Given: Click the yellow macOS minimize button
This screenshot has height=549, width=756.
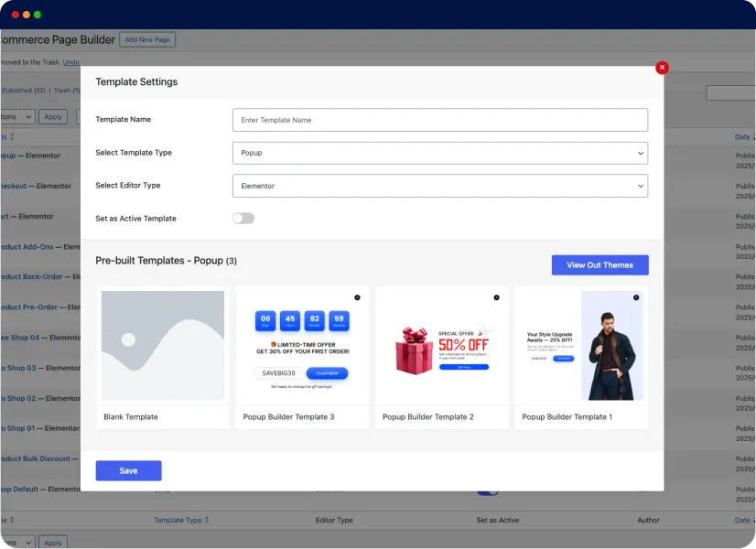Looking at the screenshot, I should (26, 15).
